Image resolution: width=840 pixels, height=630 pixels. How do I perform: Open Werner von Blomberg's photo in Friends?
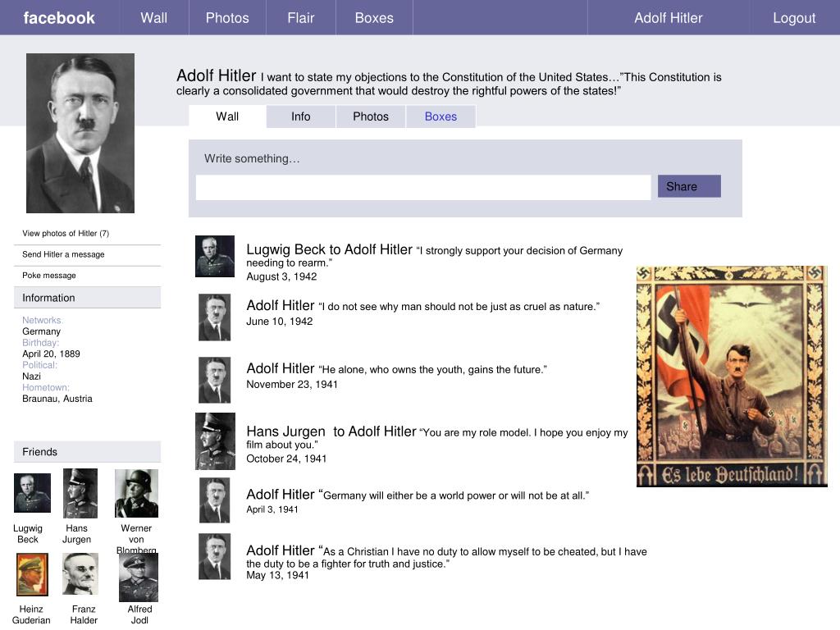tap(137, 493)
